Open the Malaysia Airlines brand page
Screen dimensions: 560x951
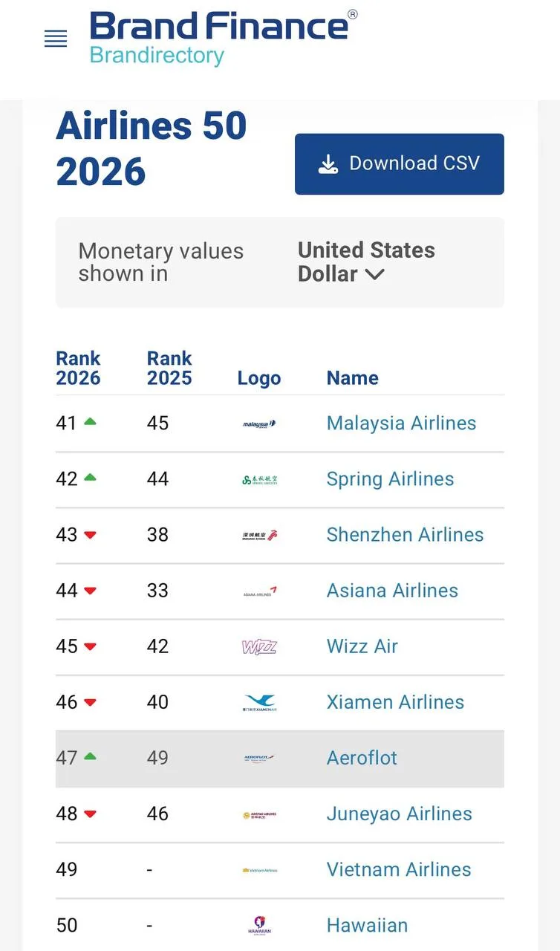(x=402, y=423)
